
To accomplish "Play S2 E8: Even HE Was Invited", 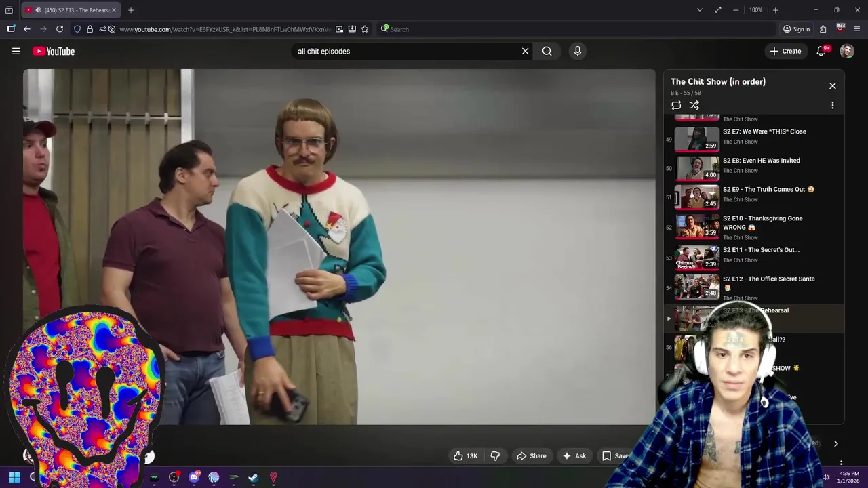I will click(x=762, y=161).
